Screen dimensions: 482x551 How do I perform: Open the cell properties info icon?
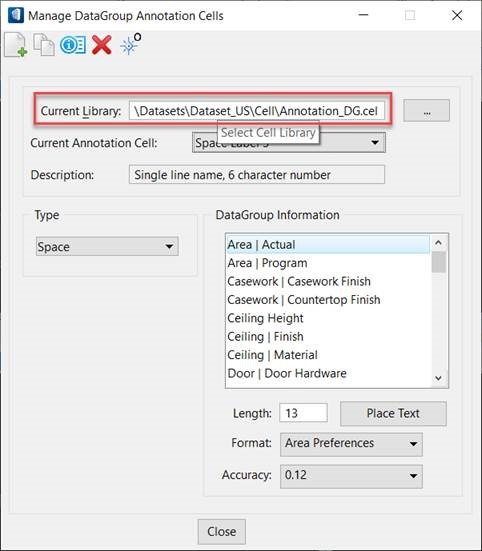(x=73, y=45)
